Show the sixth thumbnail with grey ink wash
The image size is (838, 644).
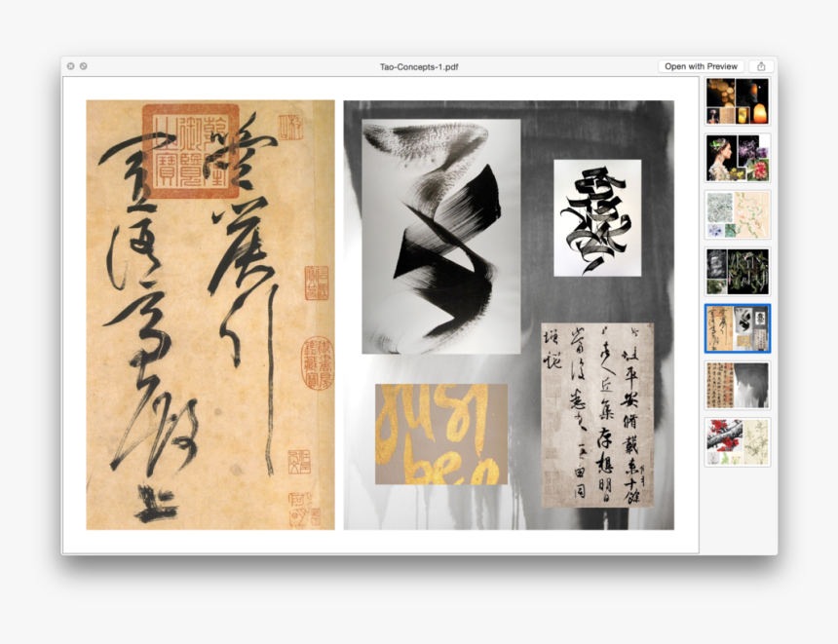[738, 385]
